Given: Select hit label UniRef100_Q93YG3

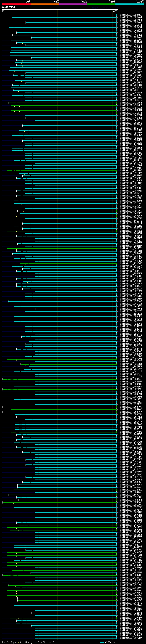Looking at the screenshot, I should pos(131,336).
